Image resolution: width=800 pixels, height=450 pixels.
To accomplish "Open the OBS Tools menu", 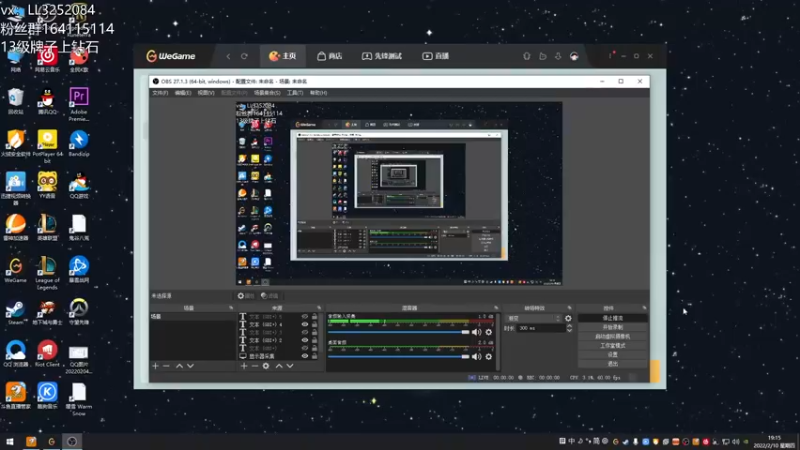I will point(295,93).
